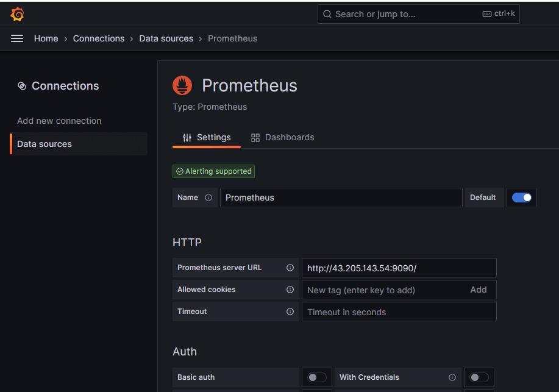Click the Connections sidebar heading
Image resolution: width=559 pixels, height=392 pixels.
coord(65,86)
